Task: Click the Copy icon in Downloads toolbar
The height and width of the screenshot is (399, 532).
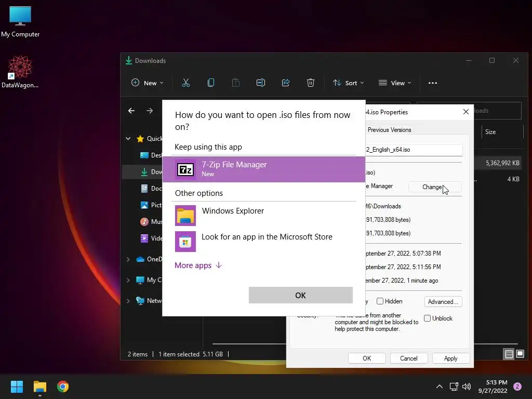Action: (211, 83)
